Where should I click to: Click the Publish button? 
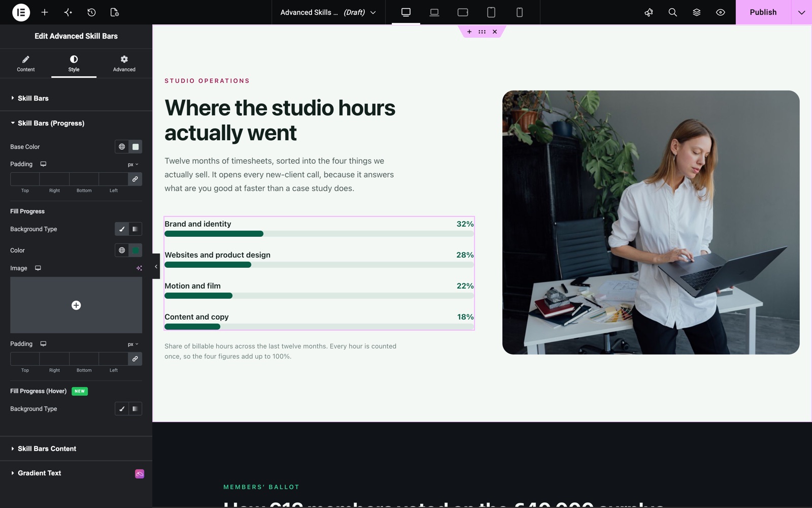(763, 12)
